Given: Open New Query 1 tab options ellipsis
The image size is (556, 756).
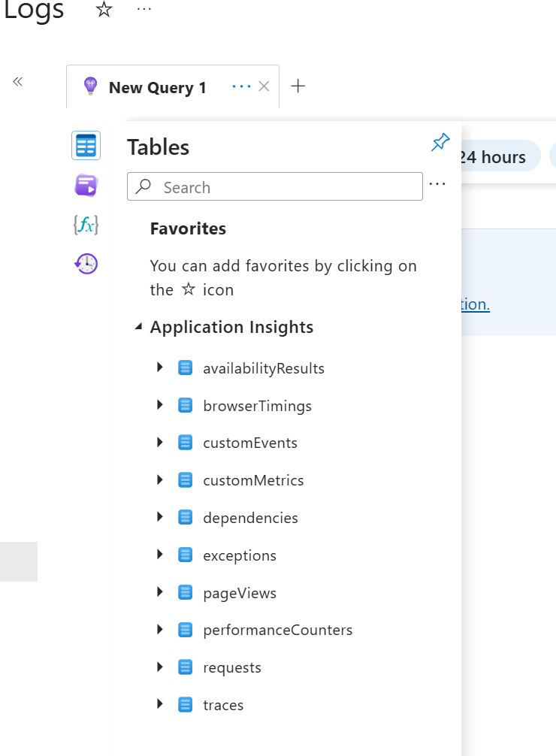Looking at the screenshot, I should (x=241, y=86).
